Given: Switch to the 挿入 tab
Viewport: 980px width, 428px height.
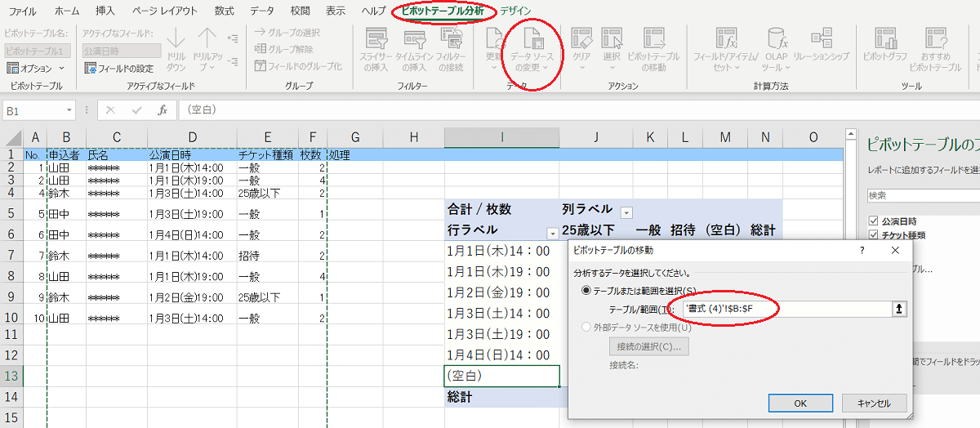Looking at the screenshot, I should click(x=105, y=11).
